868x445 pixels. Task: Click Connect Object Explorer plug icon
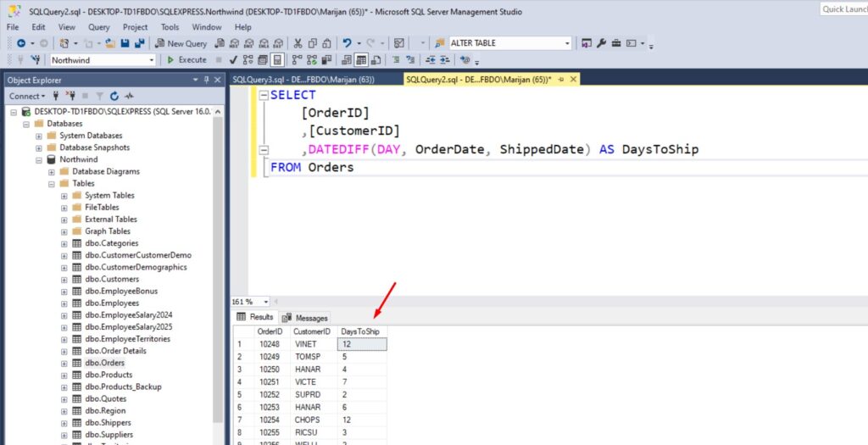click(55, 96)
